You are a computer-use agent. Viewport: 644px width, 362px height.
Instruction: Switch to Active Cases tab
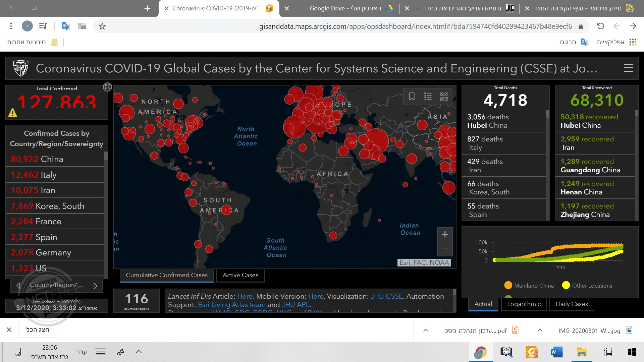240,275
